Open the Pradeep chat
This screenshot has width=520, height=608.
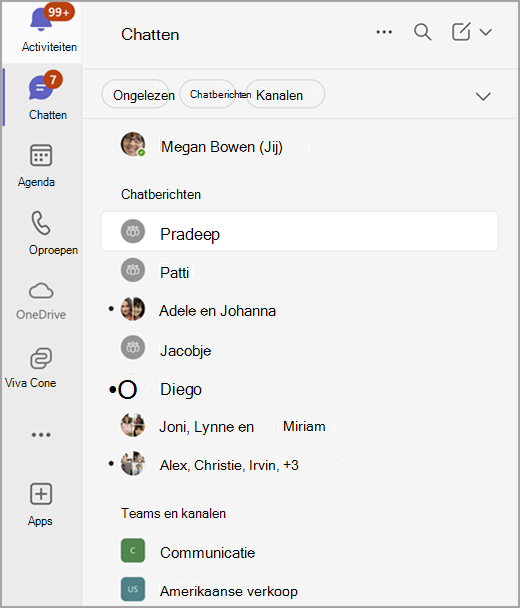pyautogui.click(x=299, y=231)
